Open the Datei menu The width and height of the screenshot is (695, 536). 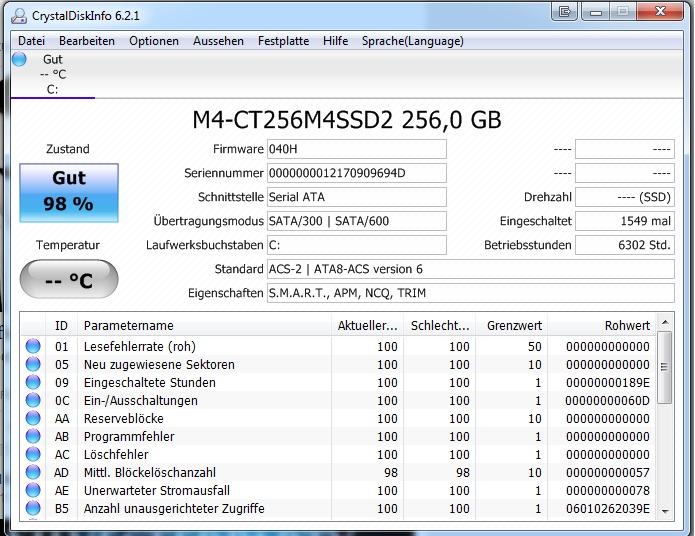(31, 41)
